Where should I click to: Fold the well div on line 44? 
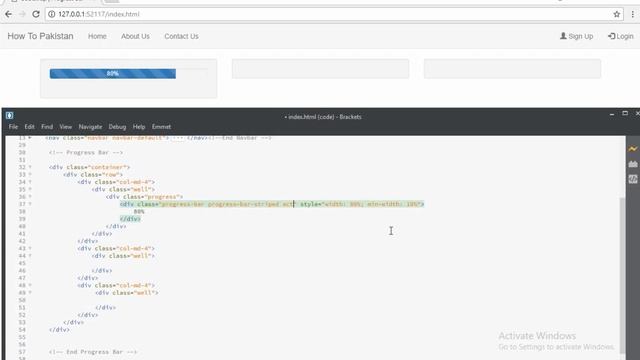tap(30, 256)
